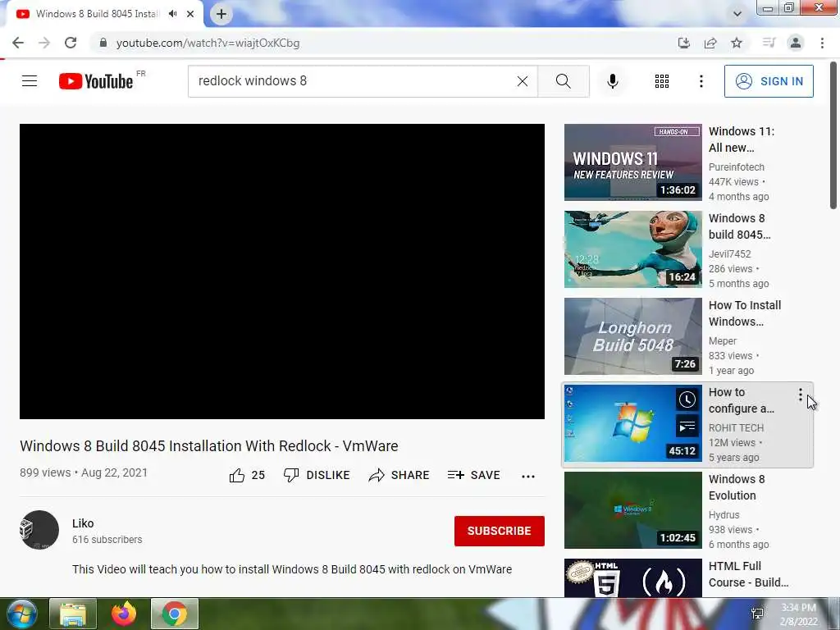Open the Windows Start button
Screen dimensions: 840x630
click(x=22, y=614)
